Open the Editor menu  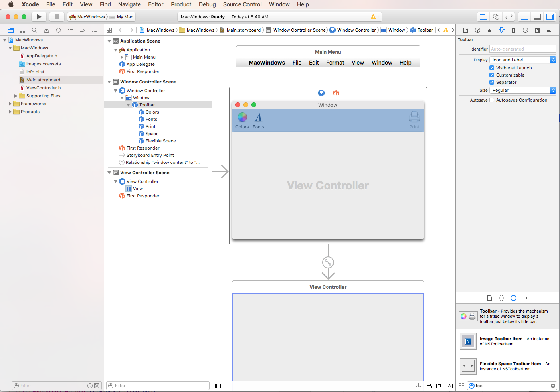tap(156, 4)
